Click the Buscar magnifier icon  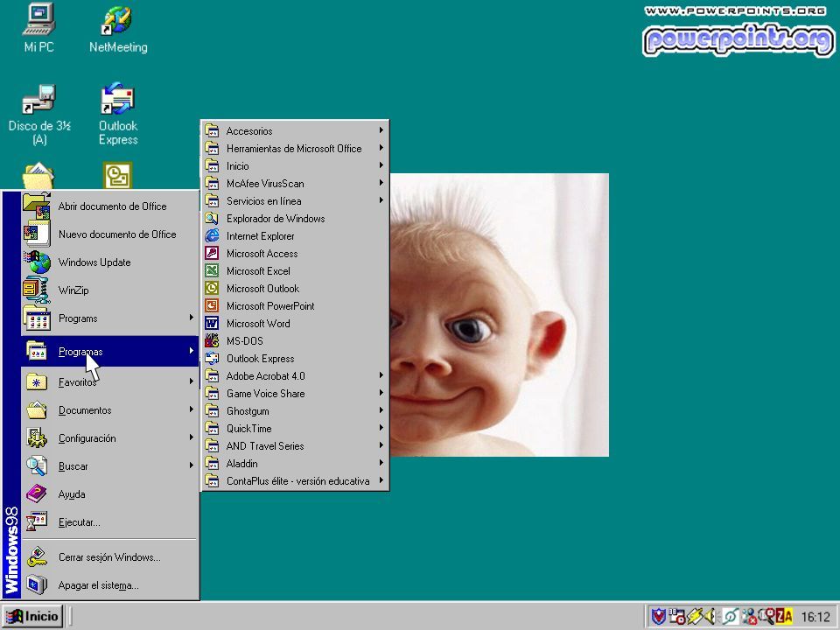(x=37, y=466)
